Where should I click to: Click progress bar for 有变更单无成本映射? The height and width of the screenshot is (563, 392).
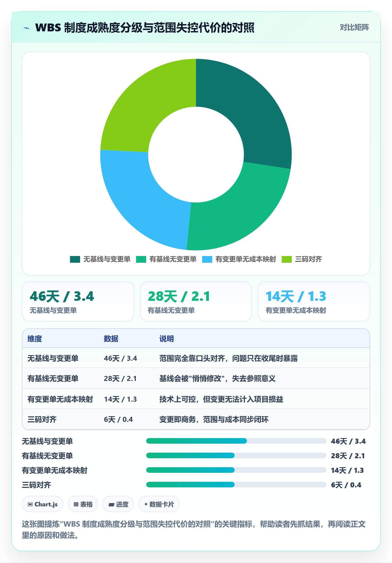point(236,470)
